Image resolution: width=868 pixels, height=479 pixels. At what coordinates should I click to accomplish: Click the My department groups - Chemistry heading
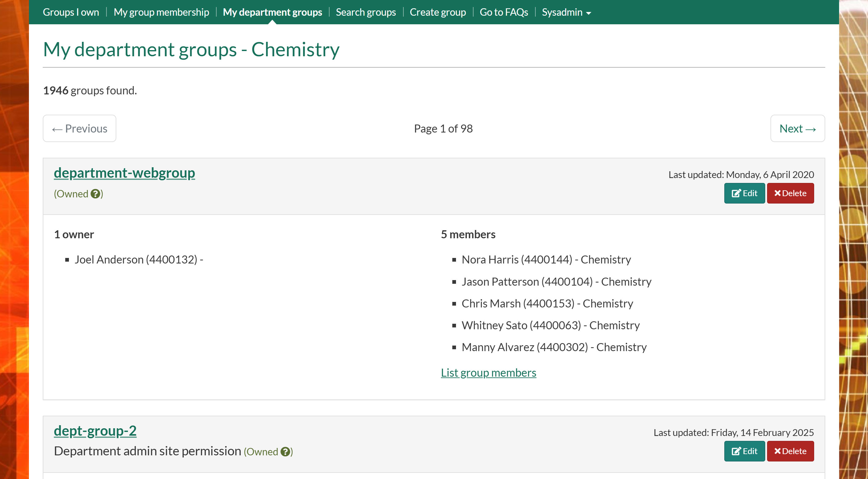tap(191, 50)
